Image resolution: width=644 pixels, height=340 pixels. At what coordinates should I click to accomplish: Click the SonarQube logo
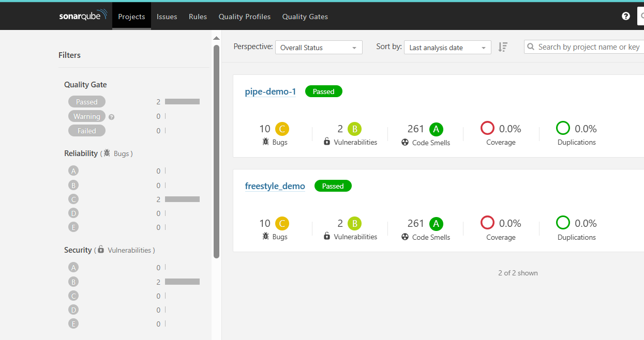tap(83, 16)
